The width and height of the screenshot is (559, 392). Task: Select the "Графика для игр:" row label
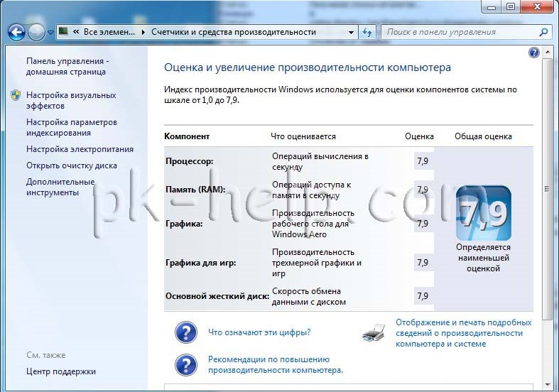pos(201,263)
